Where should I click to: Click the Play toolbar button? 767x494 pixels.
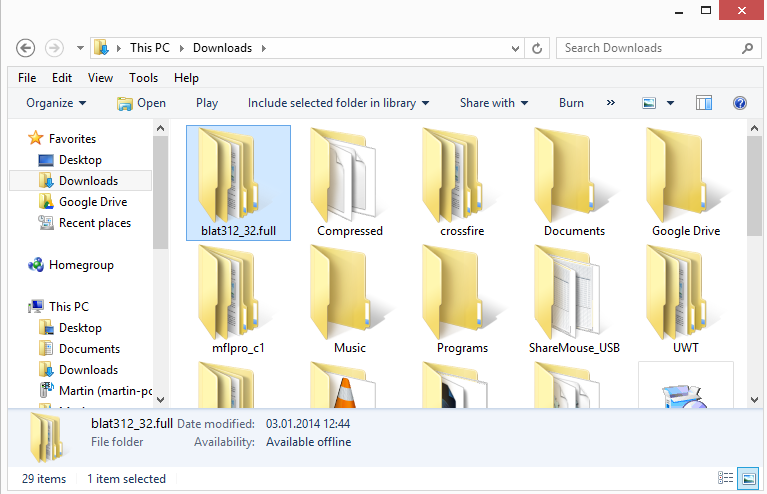pos(207,103)
